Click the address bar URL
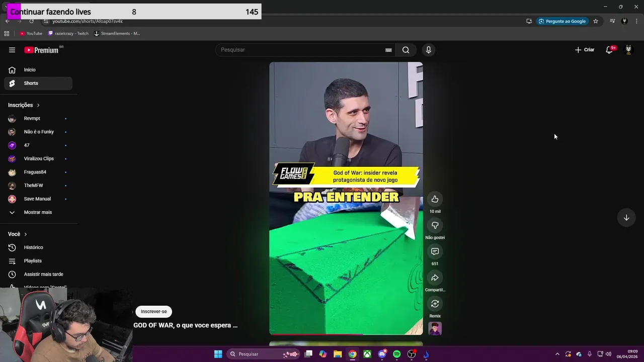This screenshot has height=362, width=644. pyautogui.click(x=88, y=21)
